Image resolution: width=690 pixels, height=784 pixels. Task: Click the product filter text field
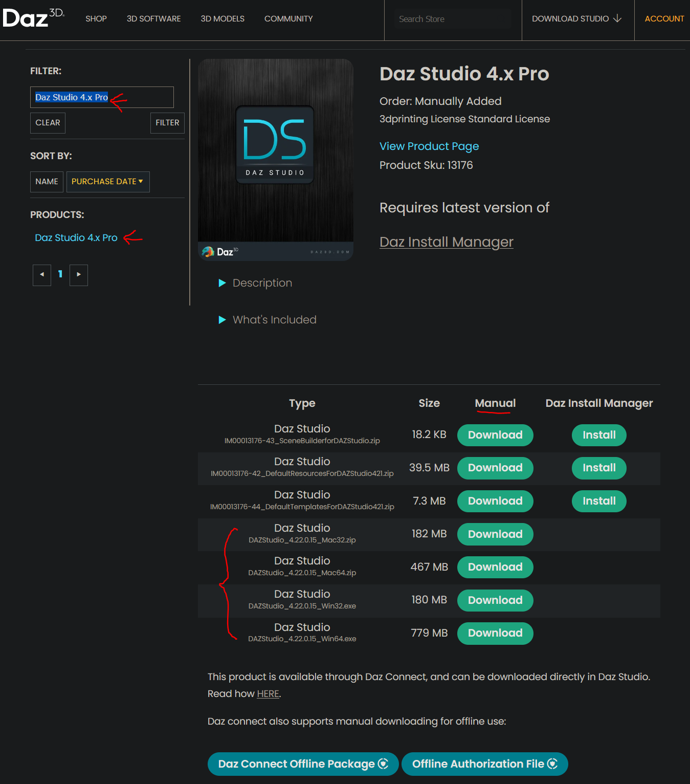pos(102,97)
